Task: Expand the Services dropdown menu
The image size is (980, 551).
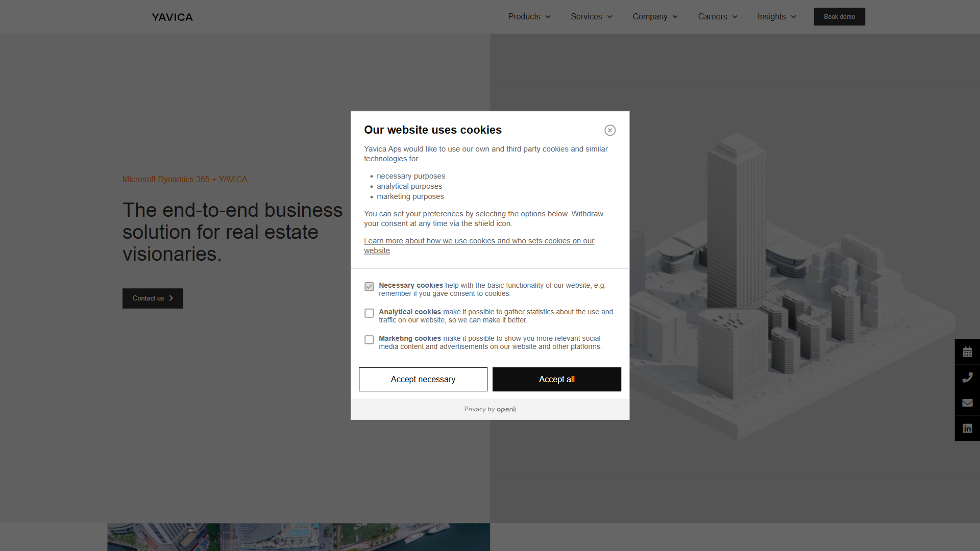Action: [x=591, y=16]
